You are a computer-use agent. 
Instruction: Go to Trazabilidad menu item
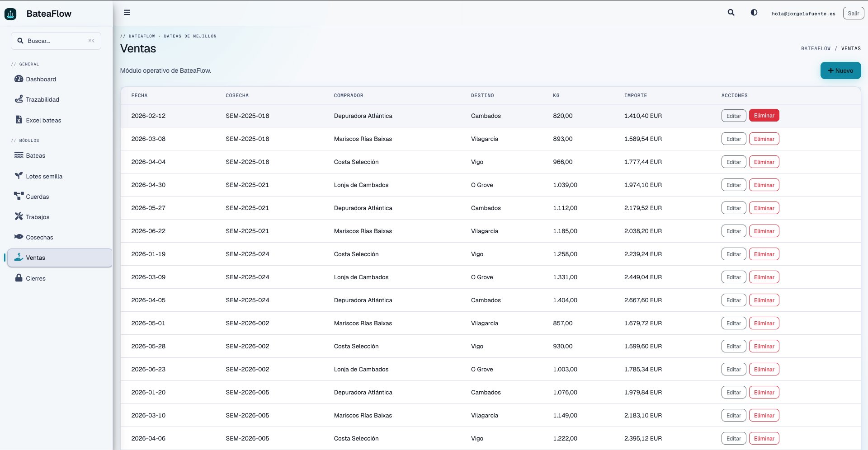point(60,99)
